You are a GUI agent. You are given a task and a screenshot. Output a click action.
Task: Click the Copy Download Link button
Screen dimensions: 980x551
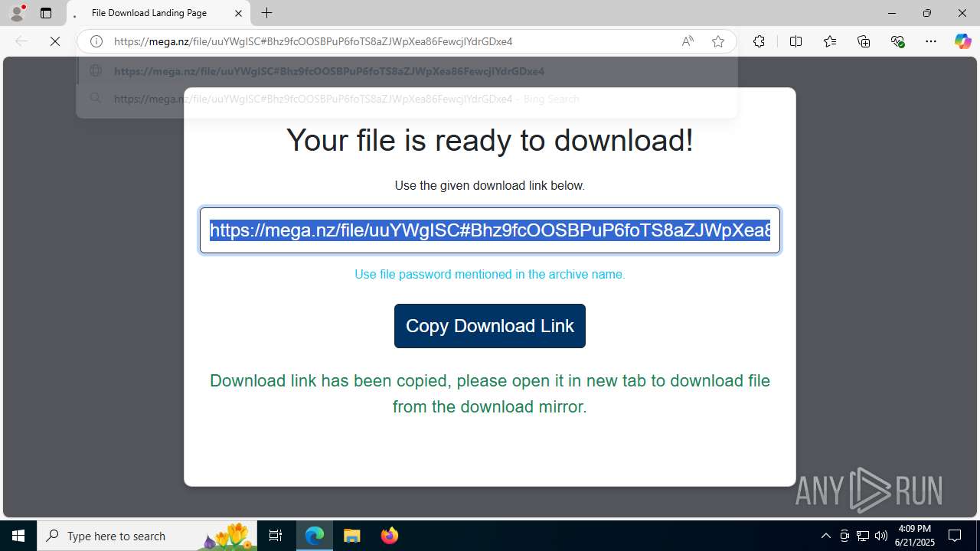click(x=490, y=326)
